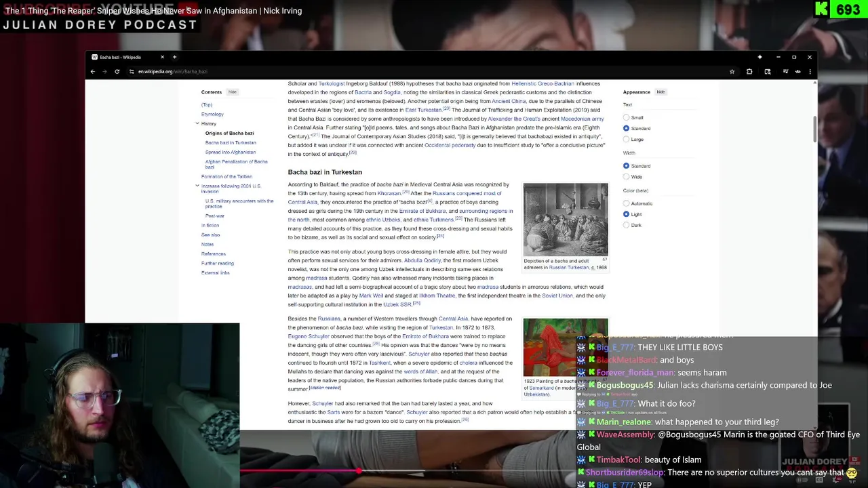868x488 pixels.
Task: Click chat username TimbakTool
Action: coord(618,460)
